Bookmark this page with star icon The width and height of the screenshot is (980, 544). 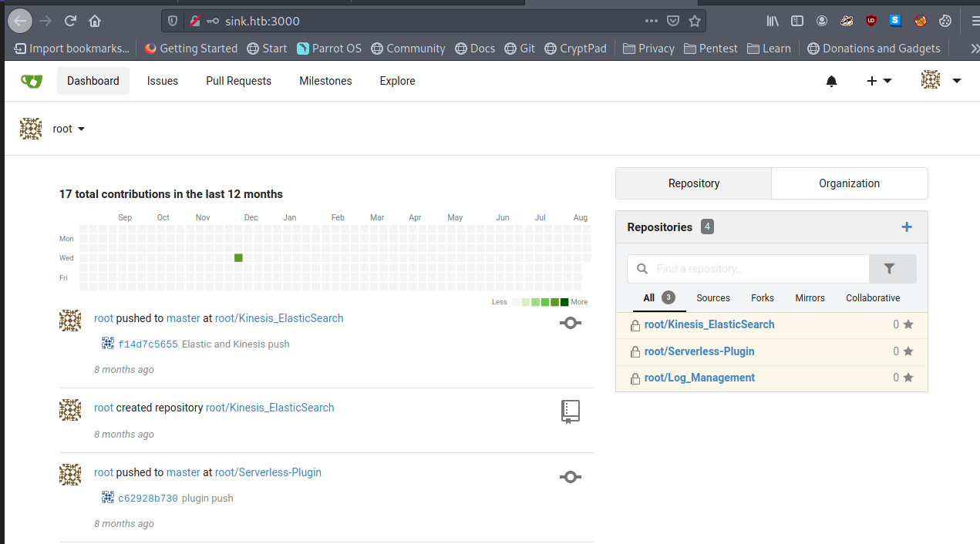(x=694, y=21)
